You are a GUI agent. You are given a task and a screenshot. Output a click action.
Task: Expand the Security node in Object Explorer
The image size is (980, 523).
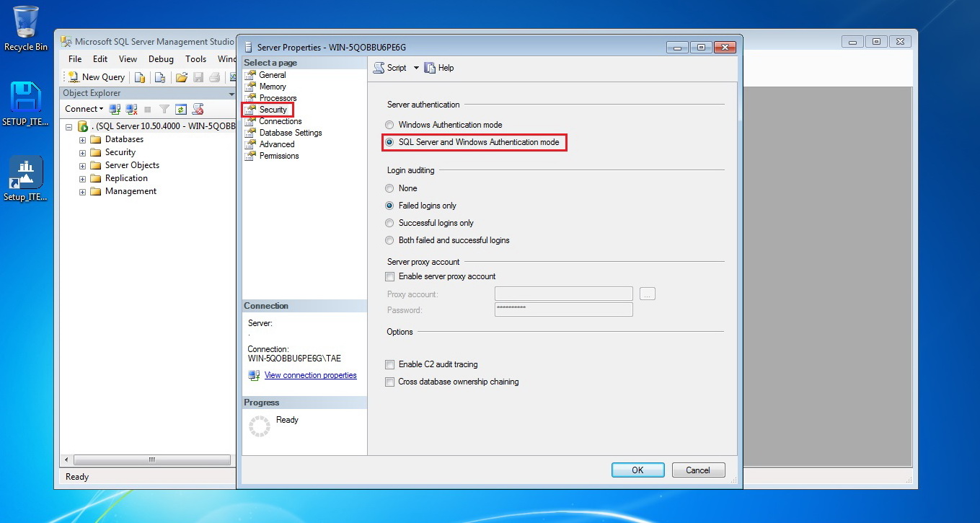[x=82, y=153]
